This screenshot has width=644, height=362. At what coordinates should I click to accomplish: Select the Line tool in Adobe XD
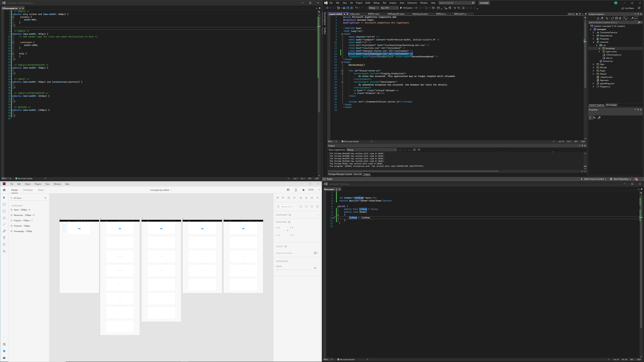pos(4,224)
